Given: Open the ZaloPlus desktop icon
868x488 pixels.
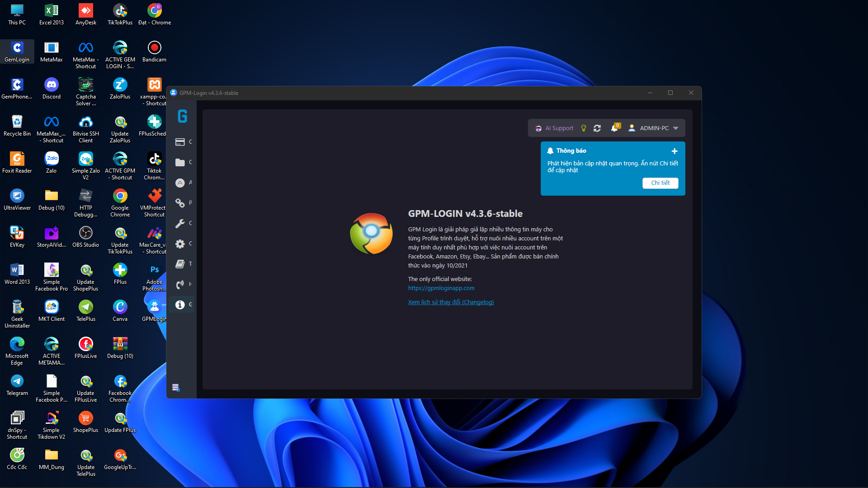Looking at the screenshot, I should point(120,89).
